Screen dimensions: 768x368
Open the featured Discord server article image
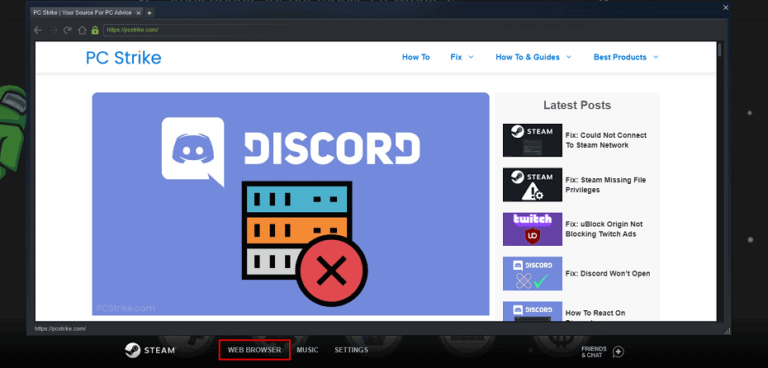(x=290, y=204)
